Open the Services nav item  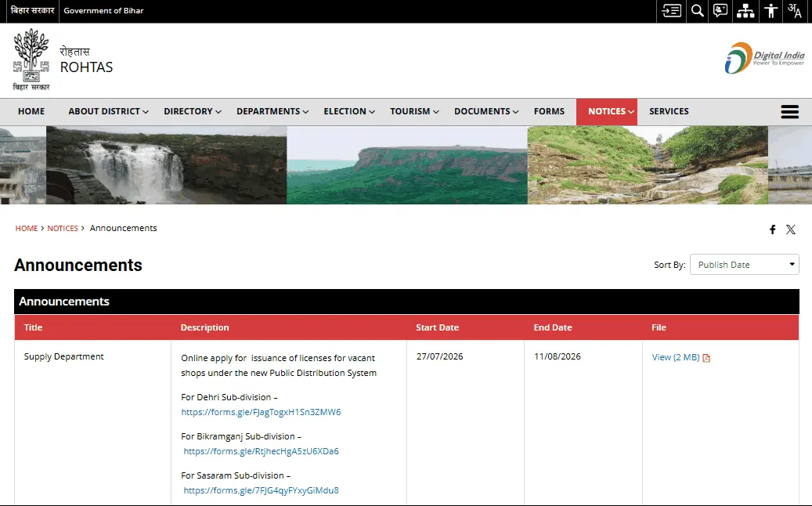pyautogui.click(x=669, y=111)
